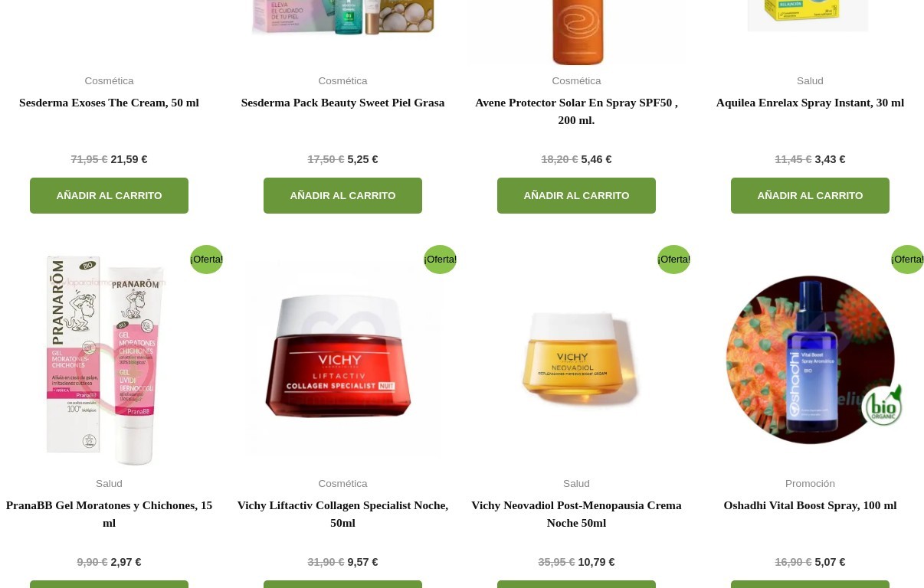Open Aquilea Enrelax Spray Instant title link
This screenshot has height=588, width=924.
coord(810,103)
